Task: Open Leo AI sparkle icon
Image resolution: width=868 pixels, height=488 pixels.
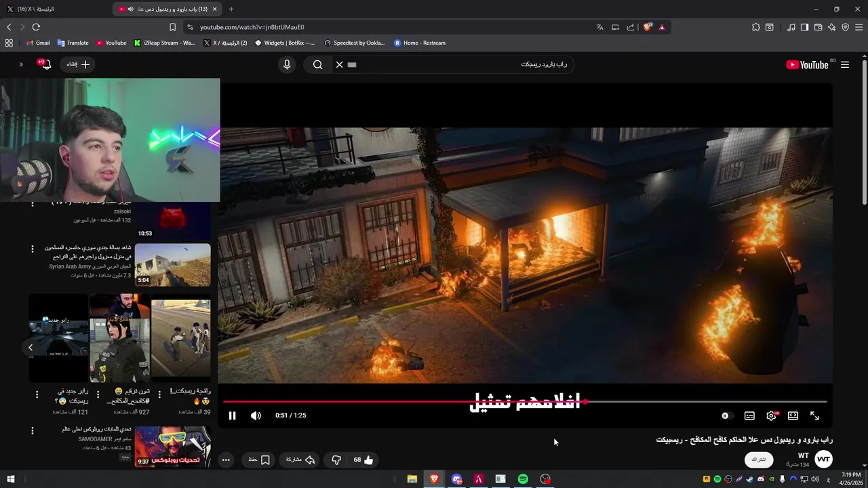Action: click(831, 27)
